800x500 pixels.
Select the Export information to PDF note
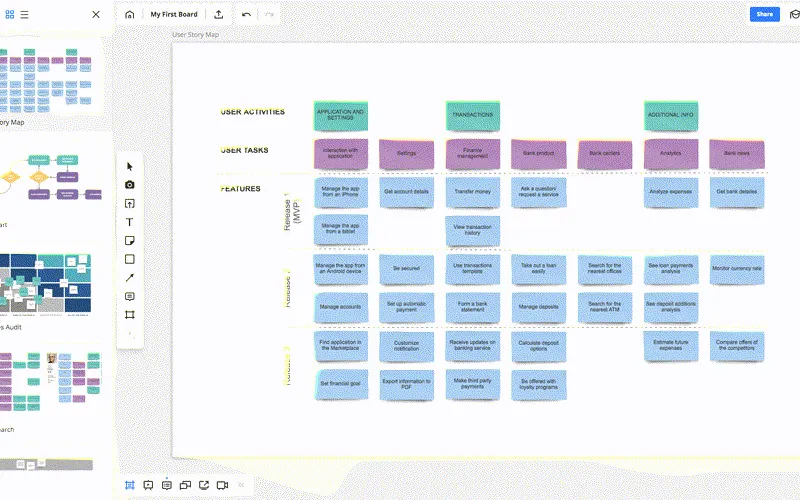coord(407,384)
